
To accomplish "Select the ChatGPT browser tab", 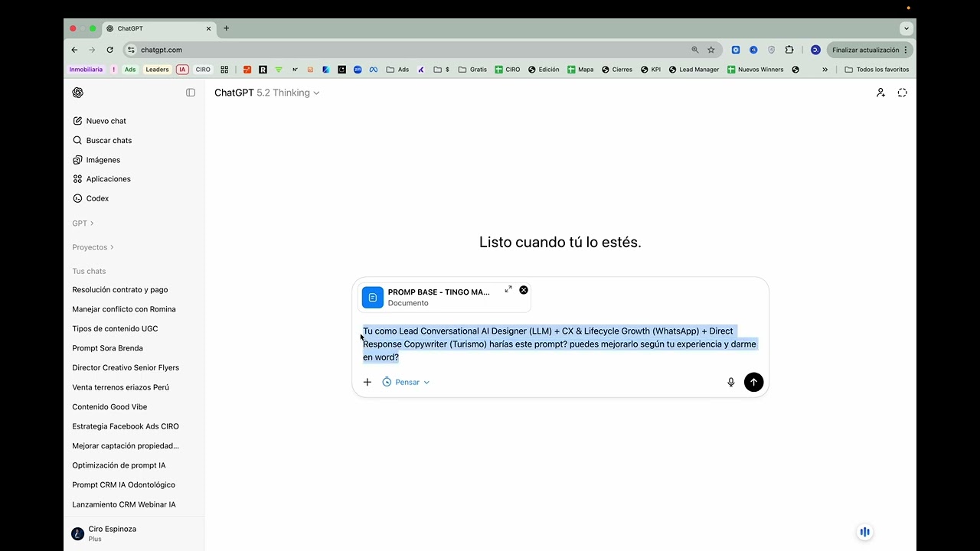I will pyautogui.click(x=159, y=28).
